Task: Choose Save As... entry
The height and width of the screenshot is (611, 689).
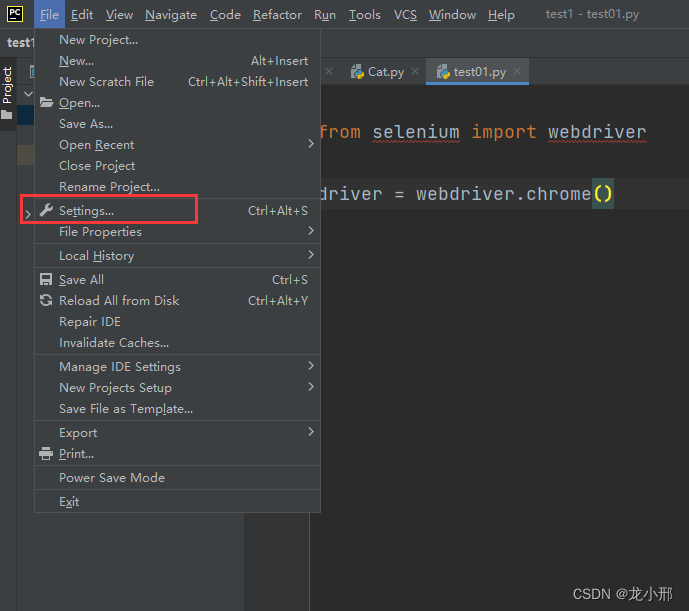Action: [178, 124]
